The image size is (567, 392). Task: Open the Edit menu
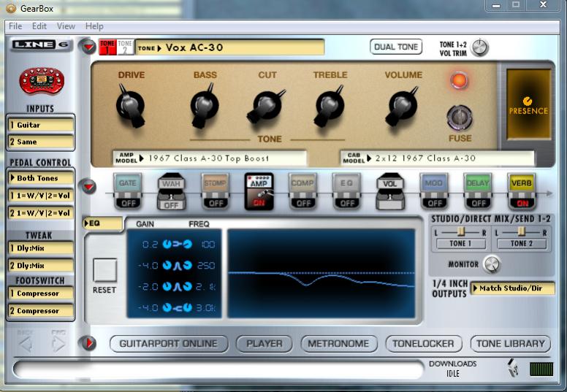39,26
